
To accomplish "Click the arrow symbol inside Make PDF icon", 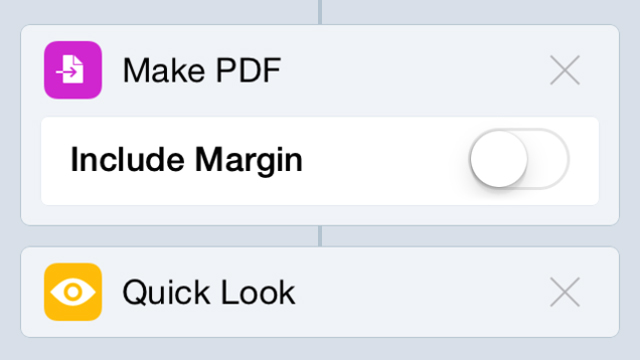I will (x=67, y=73).
